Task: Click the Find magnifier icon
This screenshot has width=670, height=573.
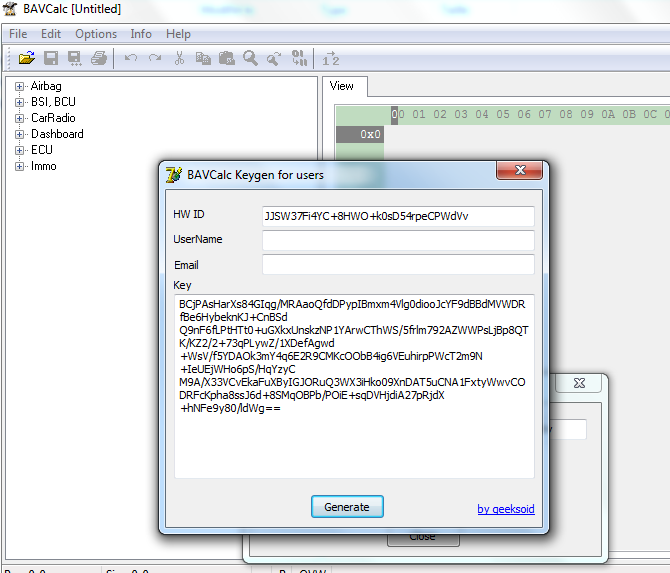Action: pos(250,58)
